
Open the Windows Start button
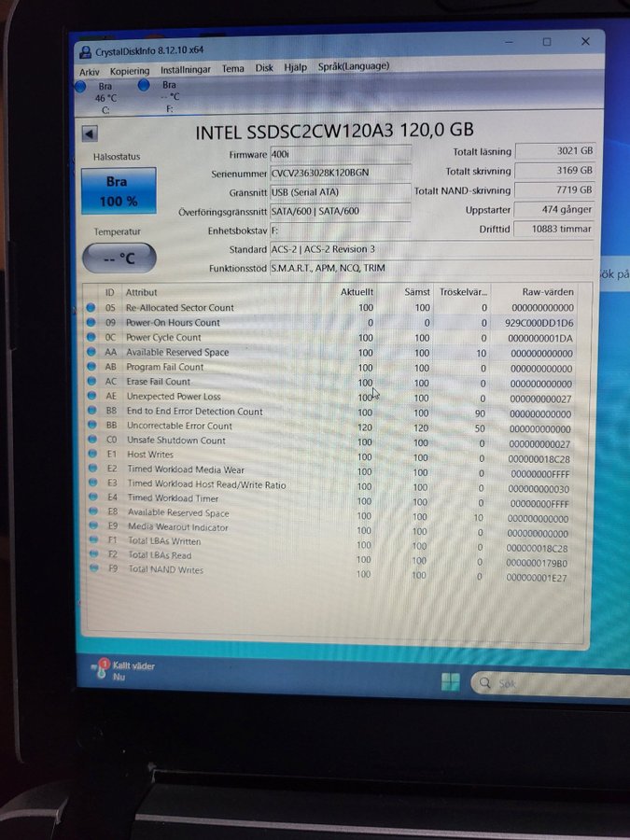pyautogui.click(x=449, y=681)
